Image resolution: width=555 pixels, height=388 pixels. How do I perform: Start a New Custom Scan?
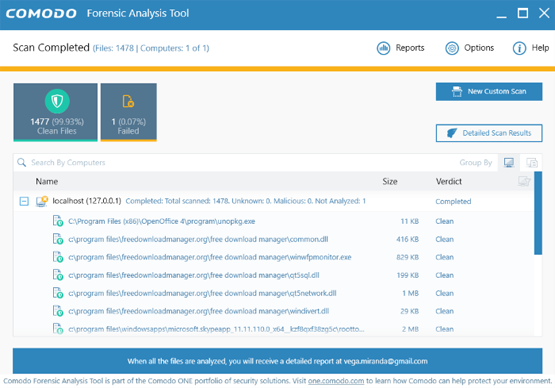pos(489,92)
